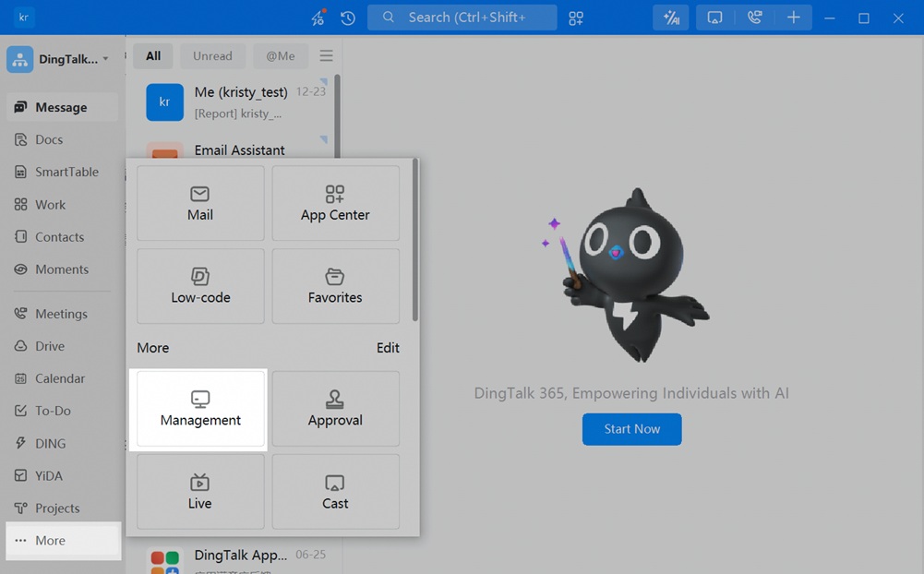Open the apps grid icon beside search
The image size is (924, 574).
coord(576,18)
